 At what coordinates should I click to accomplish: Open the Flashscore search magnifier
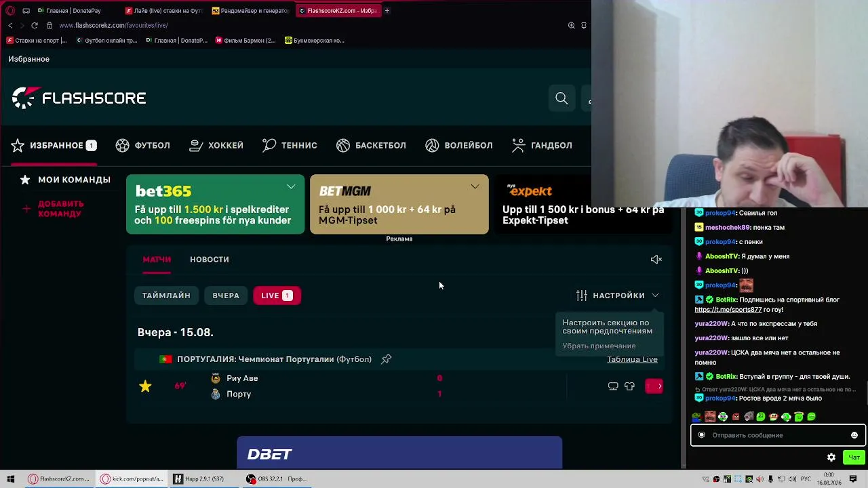pos(561,99)
